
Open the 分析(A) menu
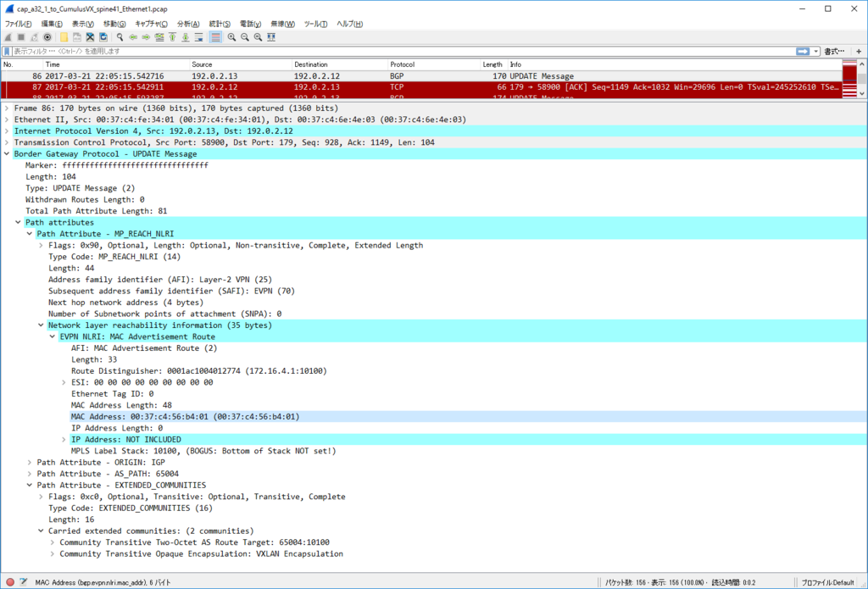(x=188, y=24)
